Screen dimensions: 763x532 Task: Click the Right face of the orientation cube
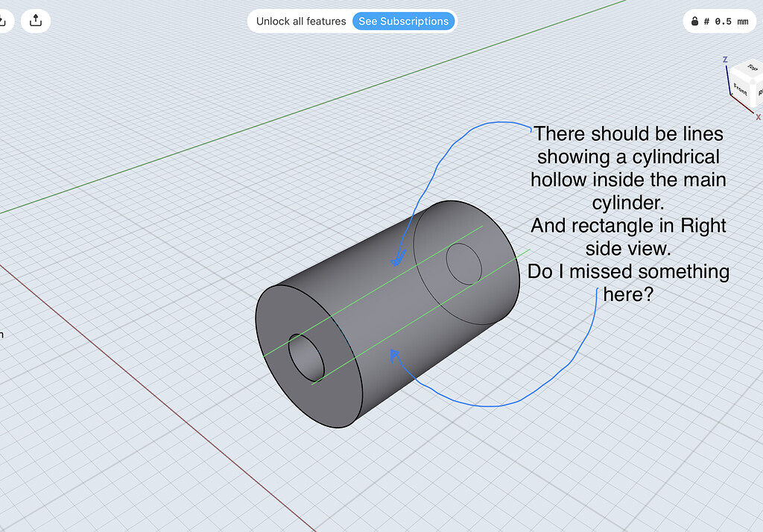pos(760,93)
